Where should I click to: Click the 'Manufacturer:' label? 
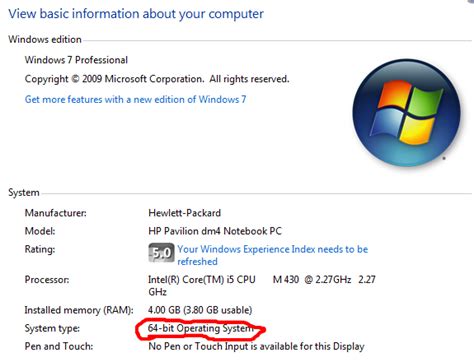click(x=55, y=213)
